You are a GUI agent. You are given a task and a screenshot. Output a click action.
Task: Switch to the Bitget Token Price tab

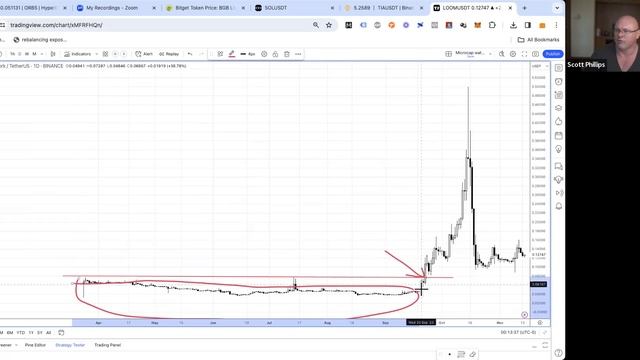204,8
